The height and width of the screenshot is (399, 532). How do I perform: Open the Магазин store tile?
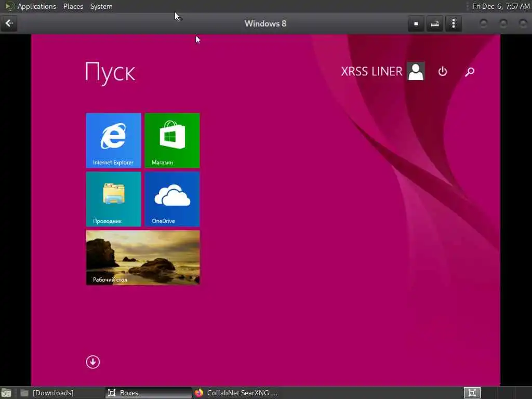(x=172, y=140)
